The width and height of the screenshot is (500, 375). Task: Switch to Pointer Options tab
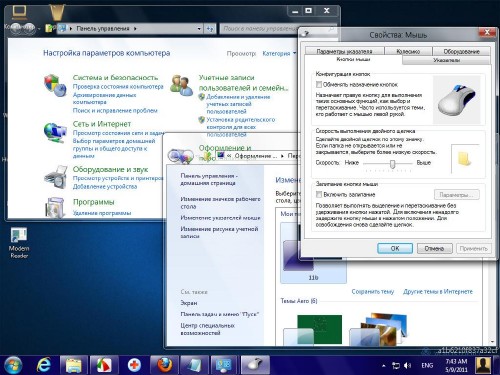344,51
